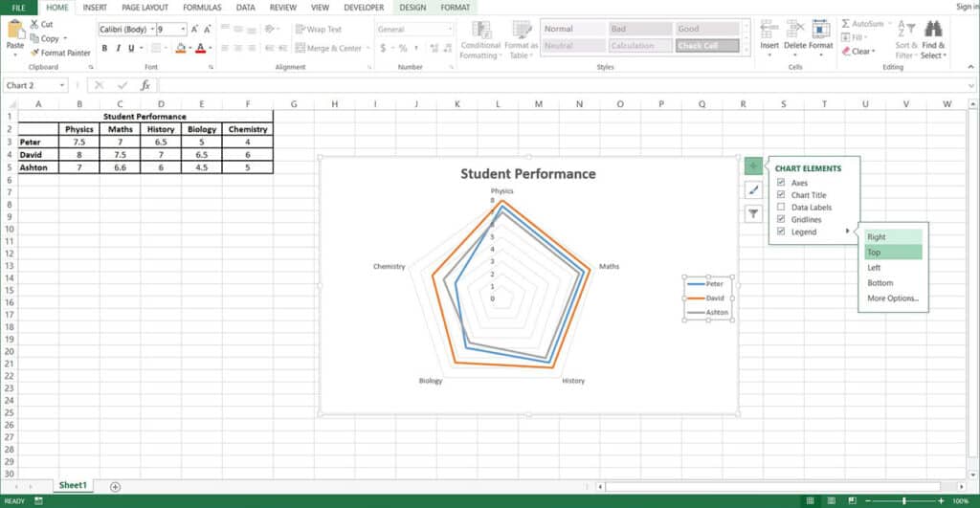Image resolution: width=980 pixels, height=508 pixels.
Task: Switch to the PAGE LAYOUT ribbon tab
Action: [145, 7]
